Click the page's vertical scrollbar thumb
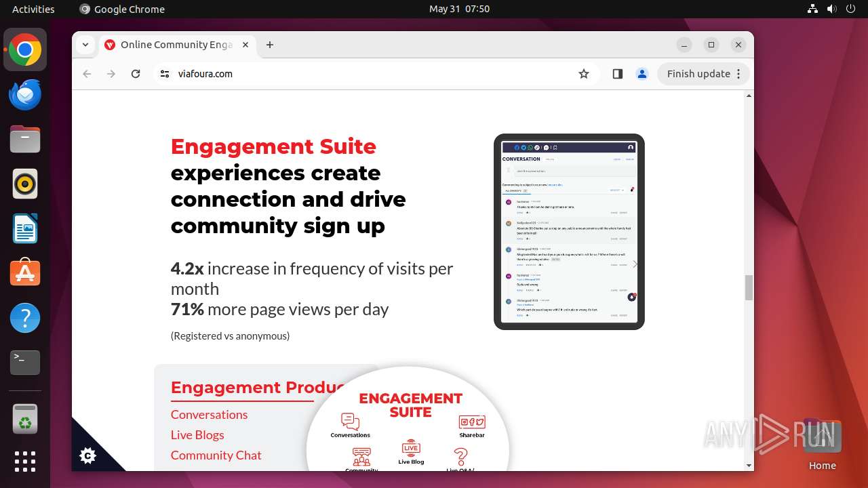 tap(749, 287)
